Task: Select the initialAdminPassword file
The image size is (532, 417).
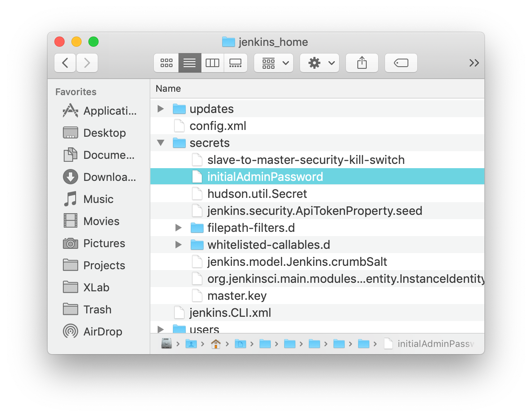Action: tap(317, 177)
